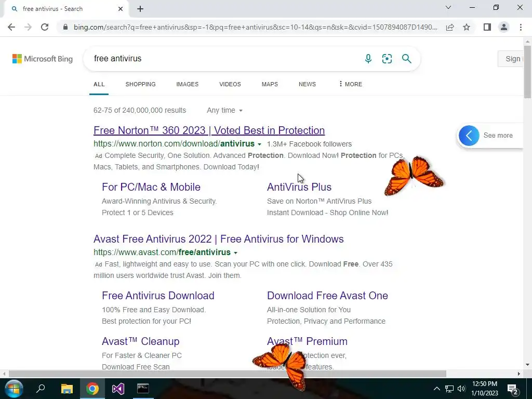Open the 'Any time' date filter

click(x=224, y=110)
